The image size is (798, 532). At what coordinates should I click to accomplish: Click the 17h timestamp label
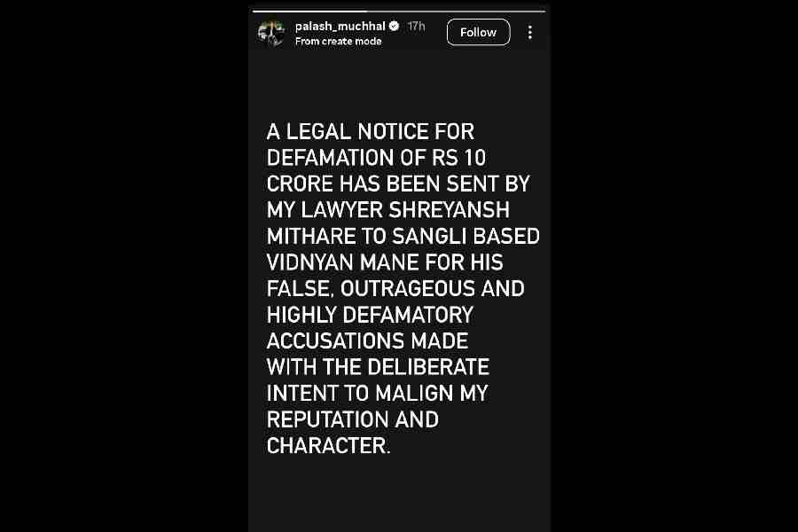coord(416,27)
